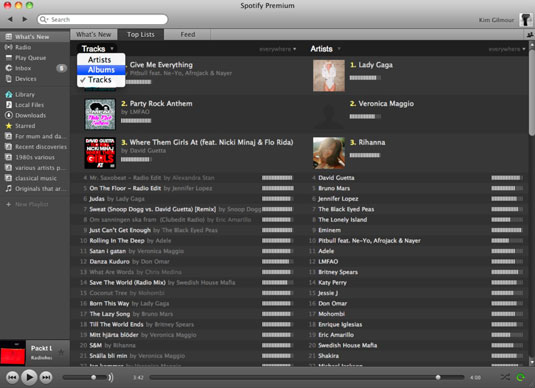Select the Rolling In The Deep track
The width and height of the screenshot is (535, 388).
117,241
